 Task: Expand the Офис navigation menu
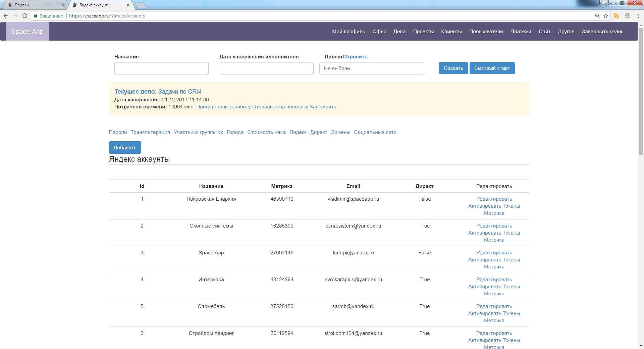click(x=379, y=32)
